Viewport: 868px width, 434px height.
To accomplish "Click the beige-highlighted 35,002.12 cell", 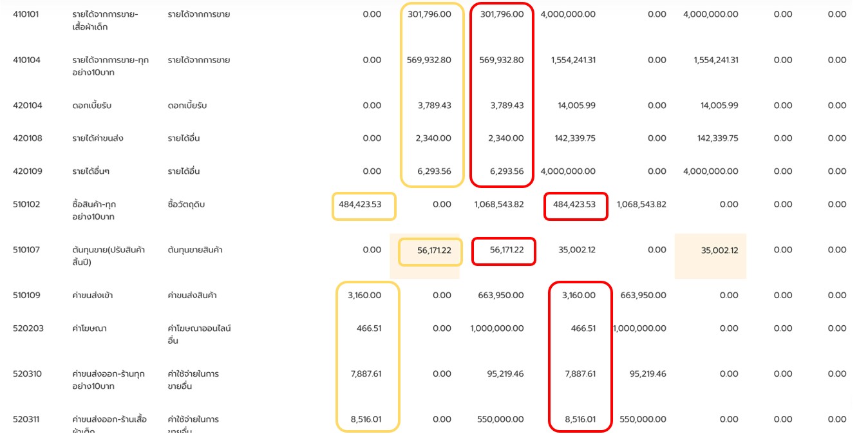I will coord(719,250).
